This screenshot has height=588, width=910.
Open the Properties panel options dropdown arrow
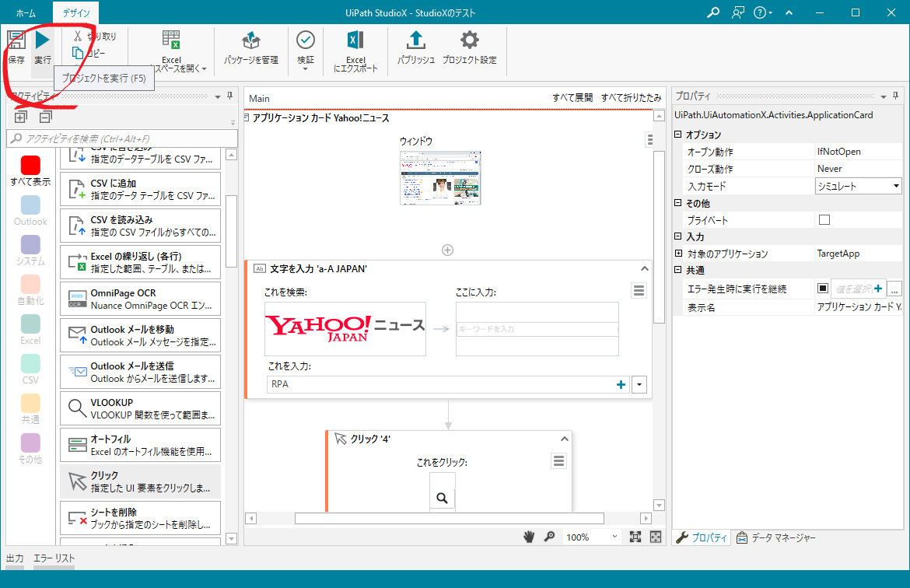pos(884,97)
